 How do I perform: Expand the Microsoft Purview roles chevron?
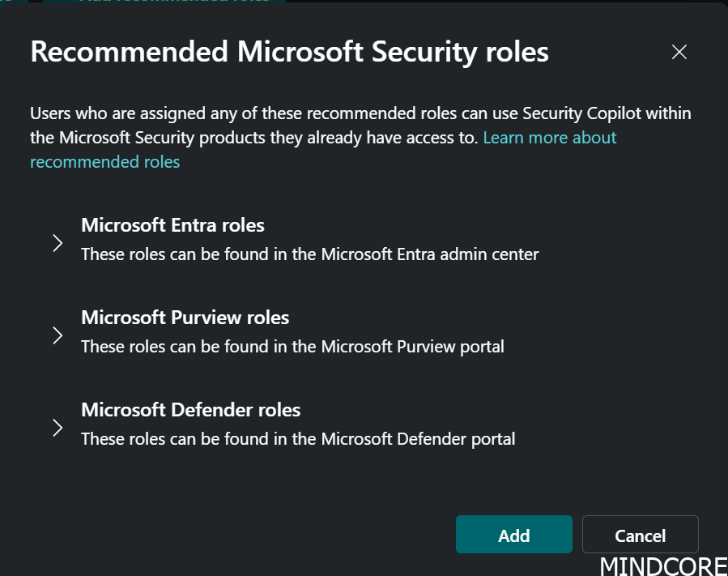pos(57,335)
